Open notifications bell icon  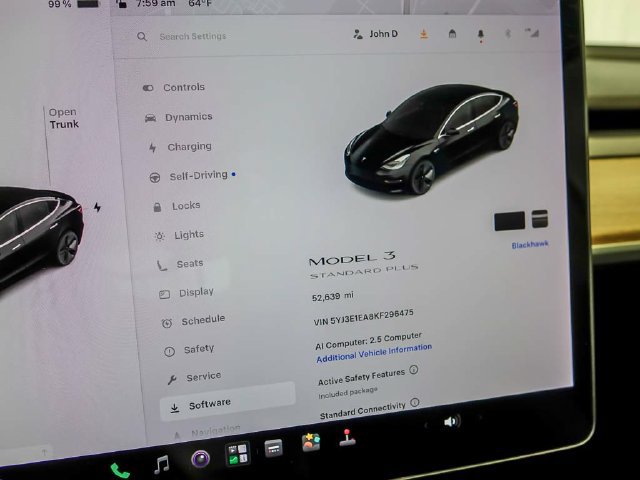click(x=481, y=35)
